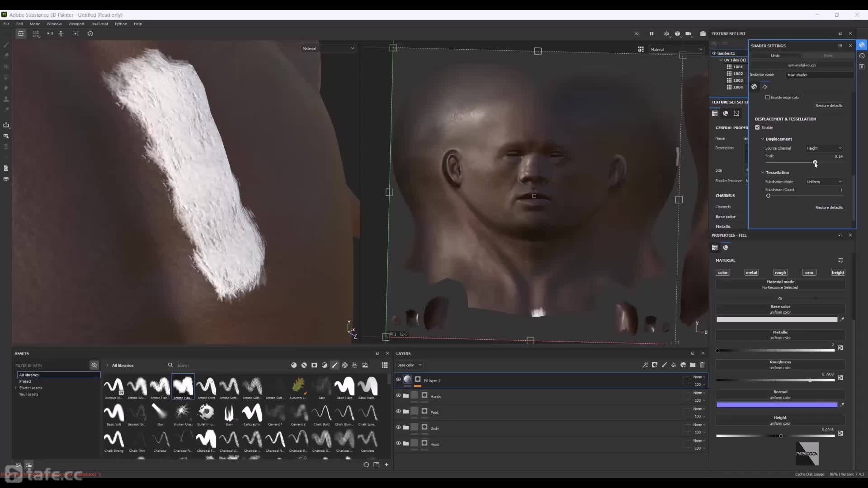Image resolution: width=868 pixels, height=488 pixels.
Task: Add mask icon in Layers toolbar
Action: 655,365
